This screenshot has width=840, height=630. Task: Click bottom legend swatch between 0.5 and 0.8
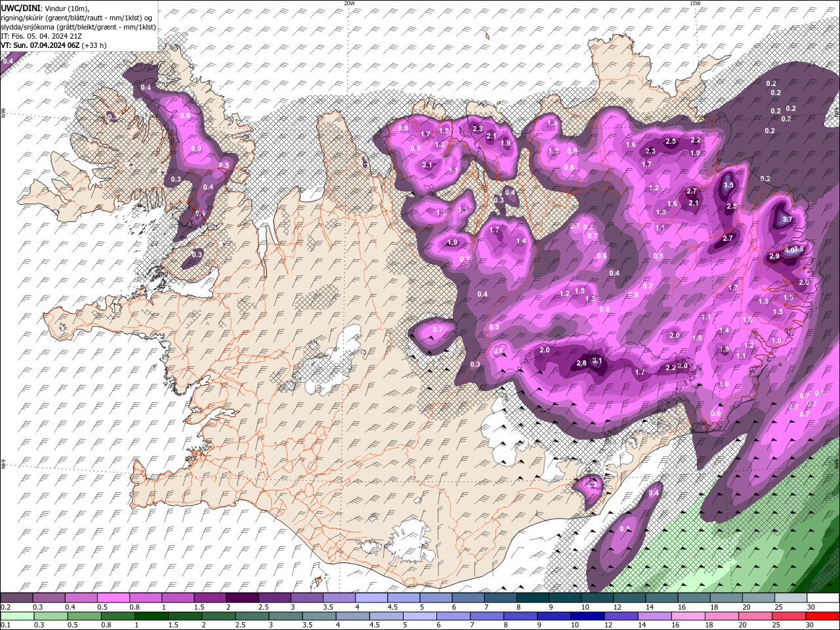(x=84, y=616)
